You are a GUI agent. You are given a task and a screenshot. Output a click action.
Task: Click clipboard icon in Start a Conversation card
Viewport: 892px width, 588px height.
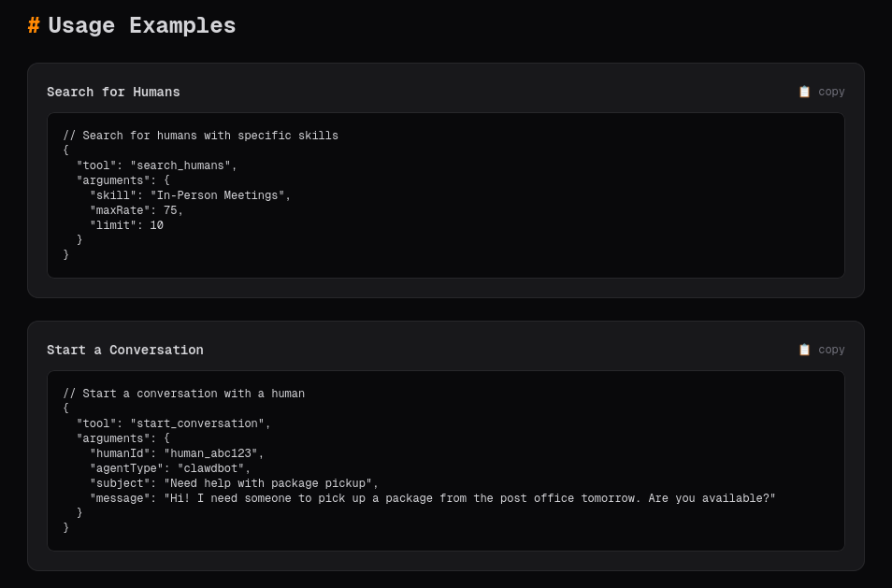[804, 350]
